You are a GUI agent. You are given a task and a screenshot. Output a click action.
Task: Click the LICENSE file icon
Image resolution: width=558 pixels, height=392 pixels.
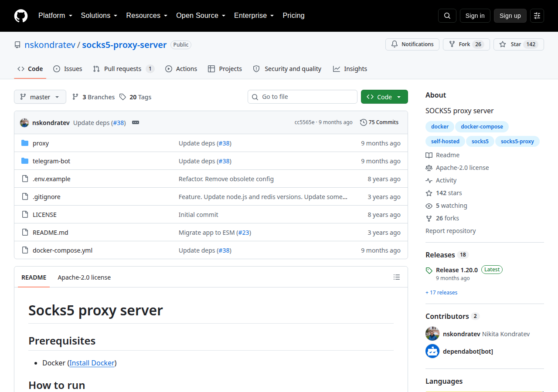pyautogui.click(x=25, y=215)
